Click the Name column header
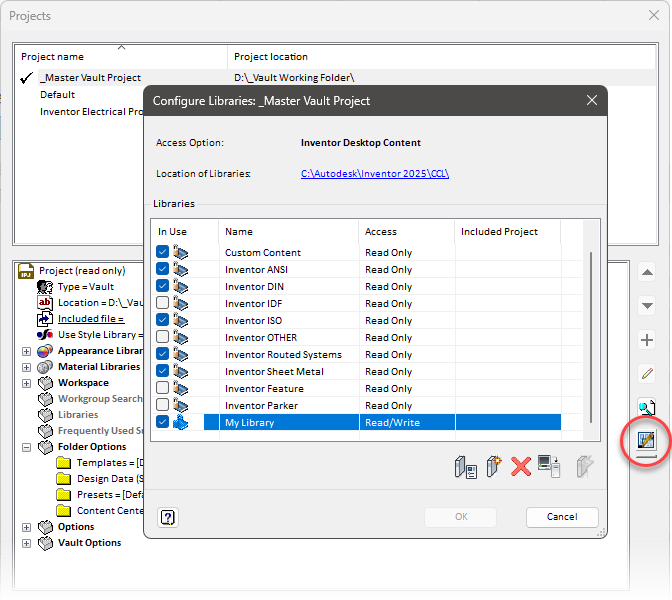672x600 pixels. click(x=289, y=232)
